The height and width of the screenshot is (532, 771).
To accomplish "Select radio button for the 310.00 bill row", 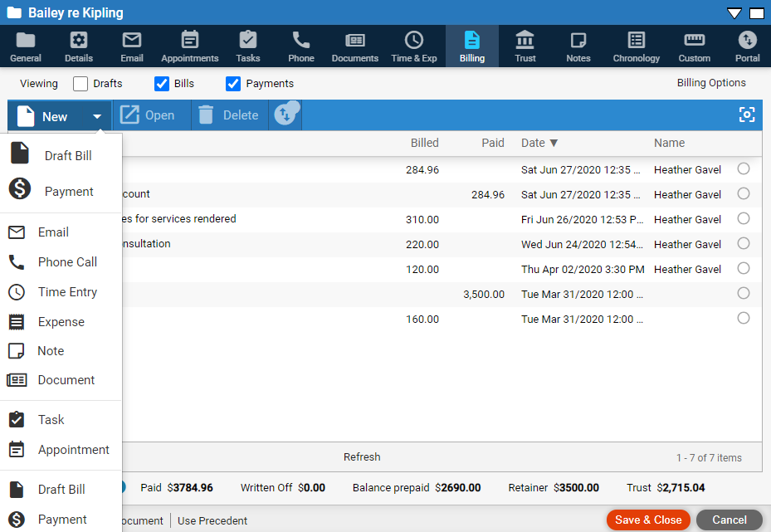I will (744, 219).
